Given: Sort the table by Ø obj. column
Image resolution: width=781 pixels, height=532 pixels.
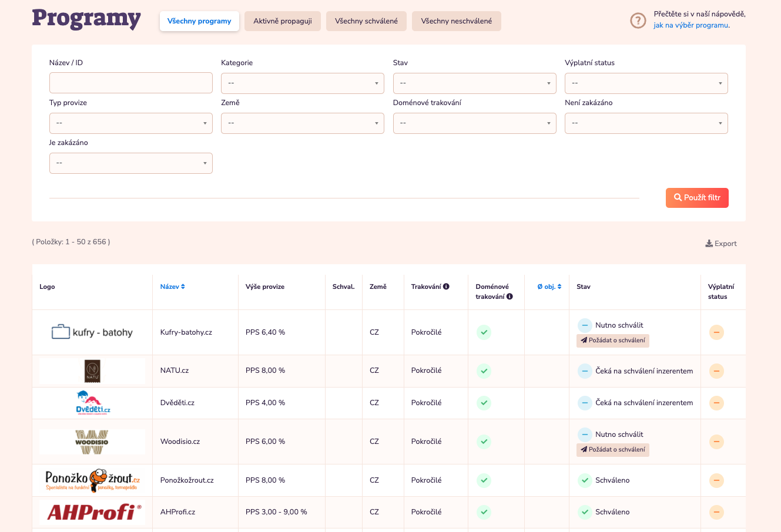Looking at the screenshot, I should [549, 287].
